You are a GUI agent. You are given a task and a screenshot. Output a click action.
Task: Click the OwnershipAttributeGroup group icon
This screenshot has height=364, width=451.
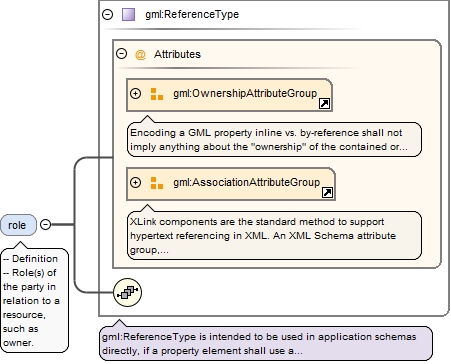coord(157,94)
